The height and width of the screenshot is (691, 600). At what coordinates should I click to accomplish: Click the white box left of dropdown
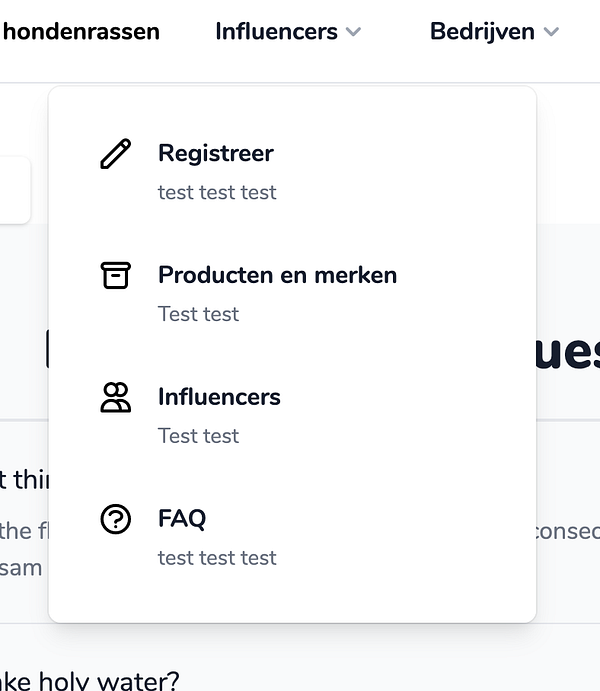(x=15, y=190)
